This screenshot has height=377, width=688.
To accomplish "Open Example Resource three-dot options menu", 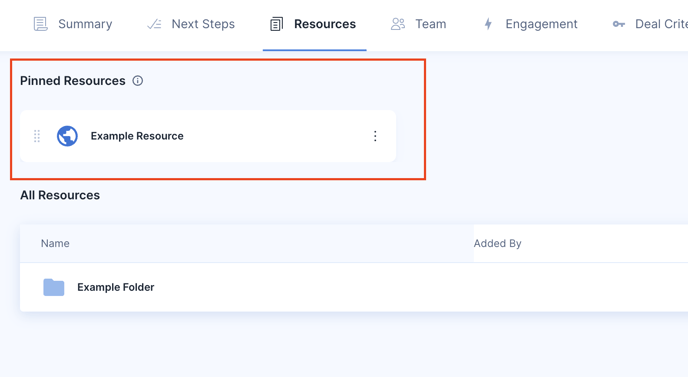I will click(x=375, y=136).
